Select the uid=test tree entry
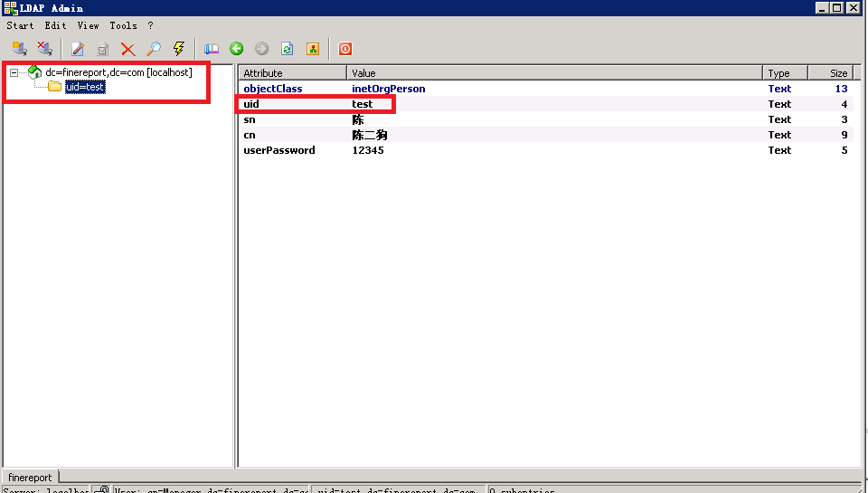Image resolution: width=868 pixels, height=493 pixels. click(x=85, y=87)
